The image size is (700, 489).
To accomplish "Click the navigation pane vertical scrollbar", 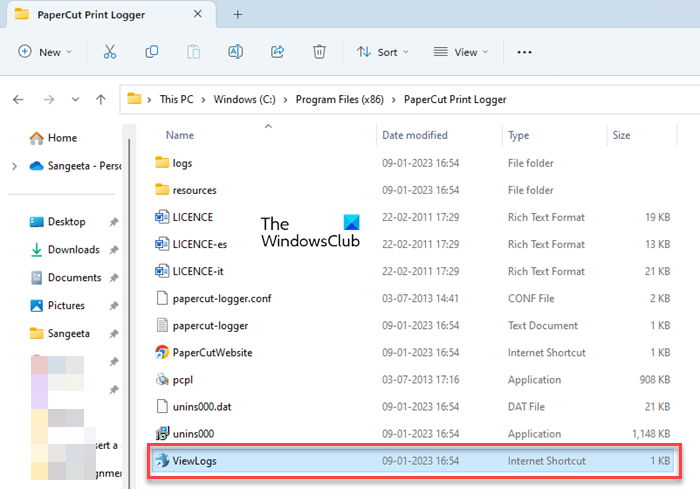I will [x=129, y=313].
